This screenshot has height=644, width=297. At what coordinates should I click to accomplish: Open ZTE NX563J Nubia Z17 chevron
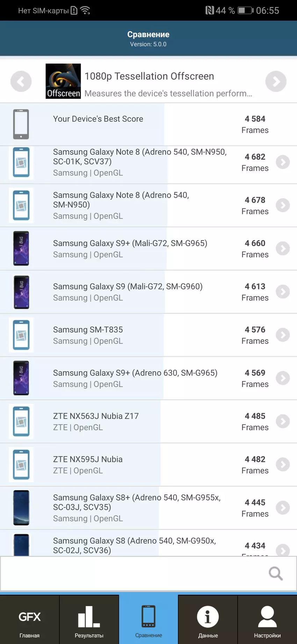pyautogui.click(x=283, y=421)
